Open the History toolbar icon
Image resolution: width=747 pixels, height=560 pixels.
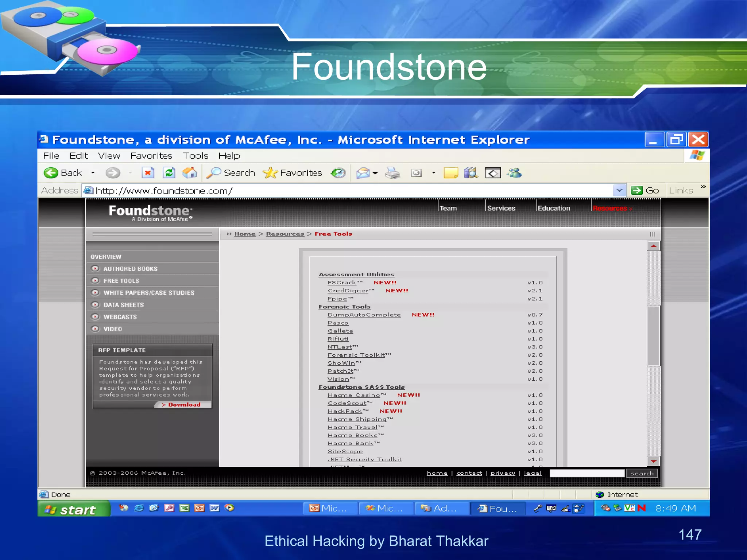(x=338, y=172)
